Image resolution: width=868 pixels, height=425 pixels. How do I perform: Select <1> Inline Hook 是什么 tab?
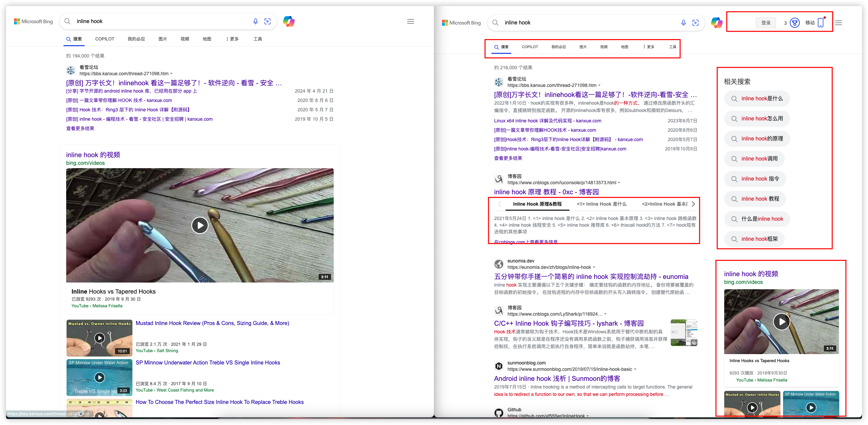click(602, 204)
